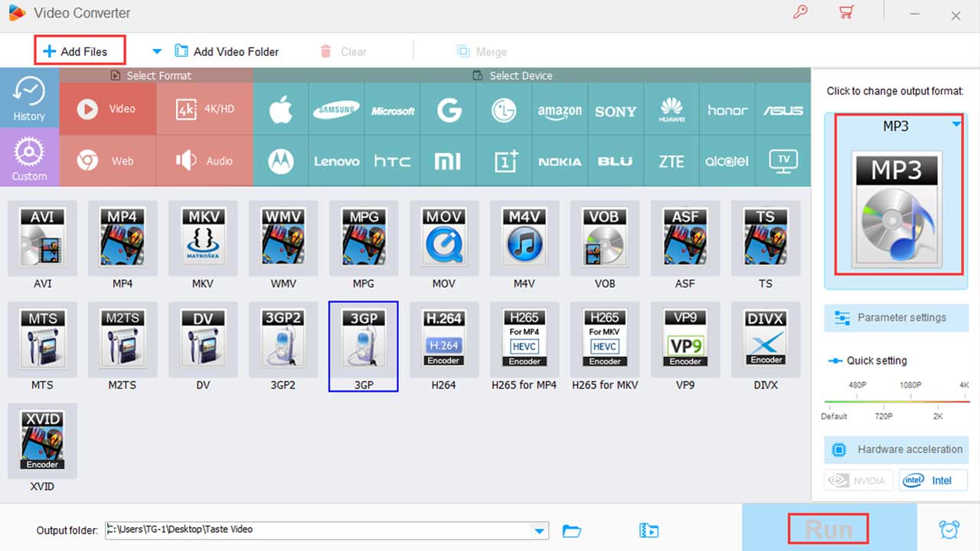Open the ASUS device category
Screen dimensions: 980x551
tap(783, 109)
